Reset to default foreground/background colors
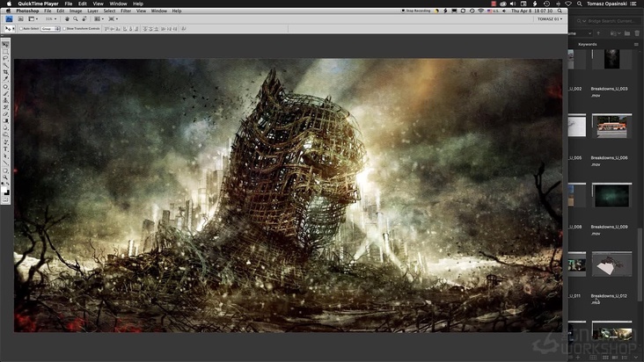This screenshot has width=644, height=362. (x=4, y=184)
